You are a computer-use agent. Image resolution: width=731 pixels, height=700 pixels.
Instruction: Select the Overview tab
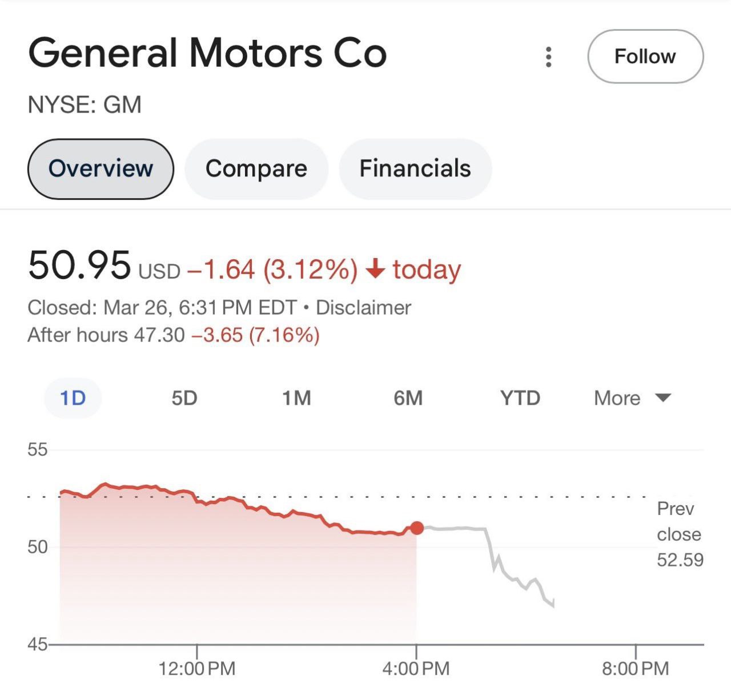[101, 169]
